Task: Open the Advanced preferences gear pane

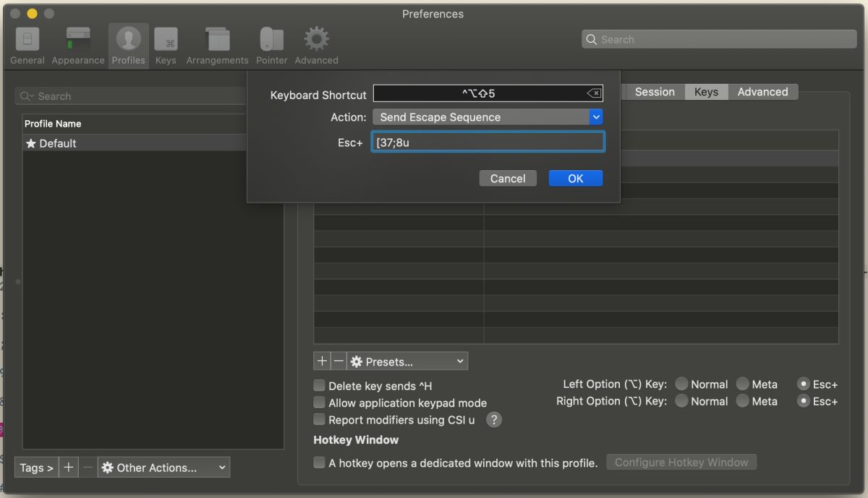Action: pyautogui.click(x=316, y=46)
